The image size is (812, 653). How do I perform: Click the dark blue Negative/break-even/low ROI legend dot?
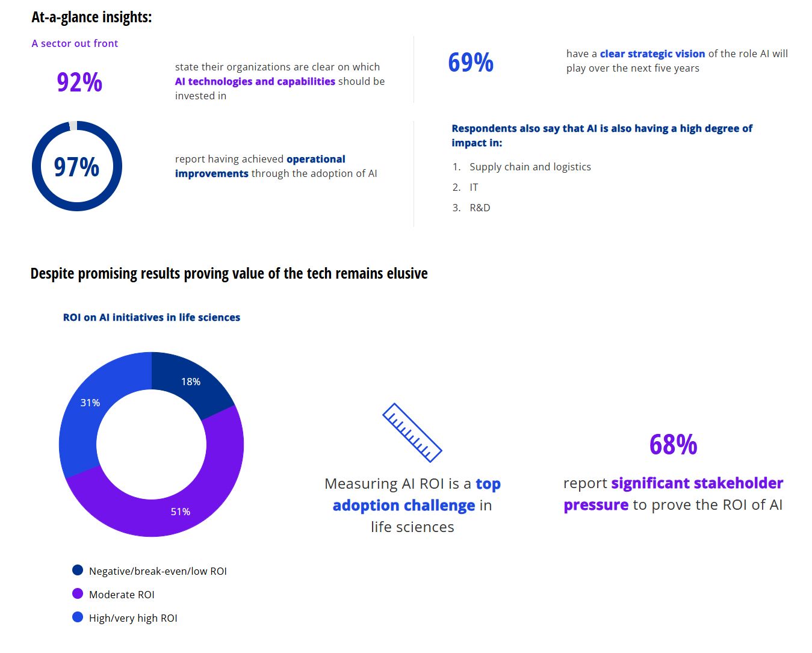[x=78, y=570]
